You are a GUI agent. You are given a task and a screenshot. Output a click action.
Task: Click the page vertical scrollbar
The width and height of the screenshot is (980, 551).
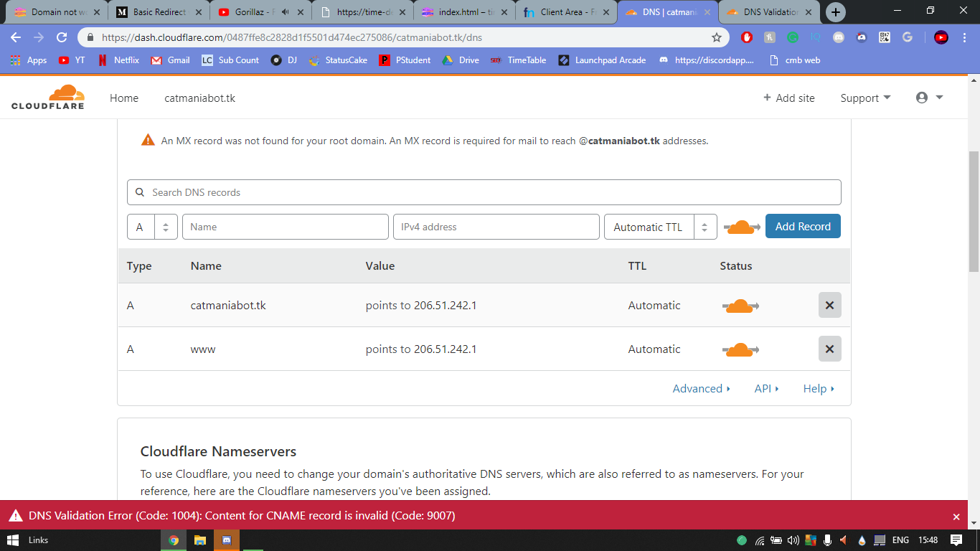coord(974,212)
